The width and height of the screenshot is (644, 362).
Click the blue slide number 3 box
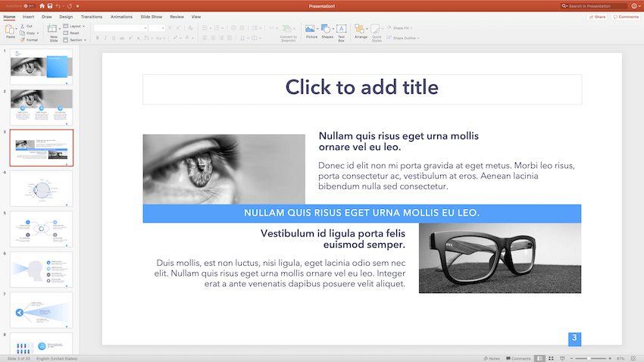tap(574, 339)
